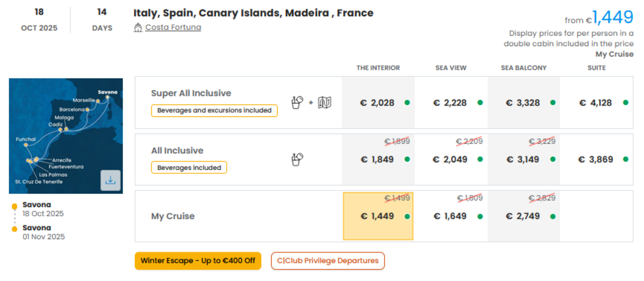Select All Inclusive Sea View fare € 2,049
This screenshot has height=281, width=644.
point(451,159)
